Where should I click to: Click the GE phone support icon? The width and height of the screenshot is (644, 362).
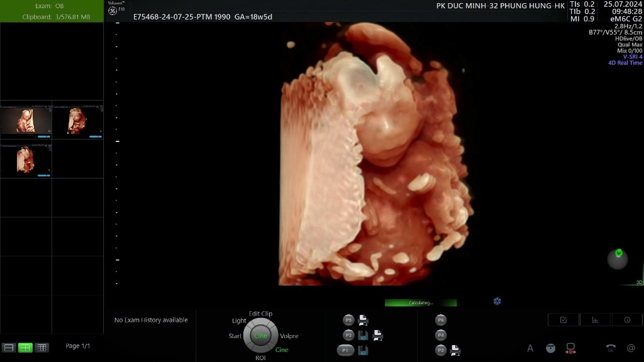click(x=611, y=348)
